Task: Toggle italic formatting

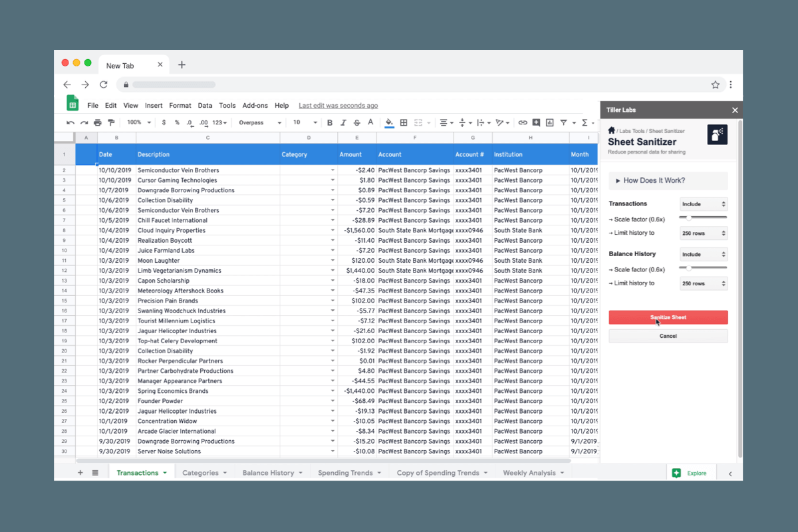Action: (x=343, y=122)
